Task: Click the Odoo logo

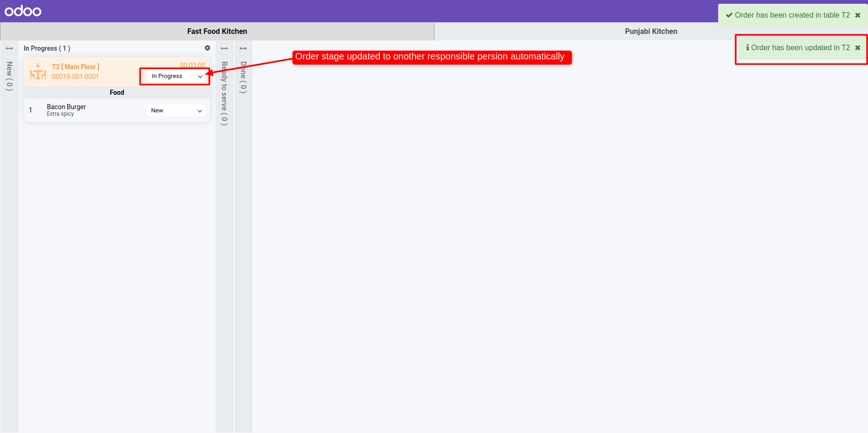Action: pos(23,11)
